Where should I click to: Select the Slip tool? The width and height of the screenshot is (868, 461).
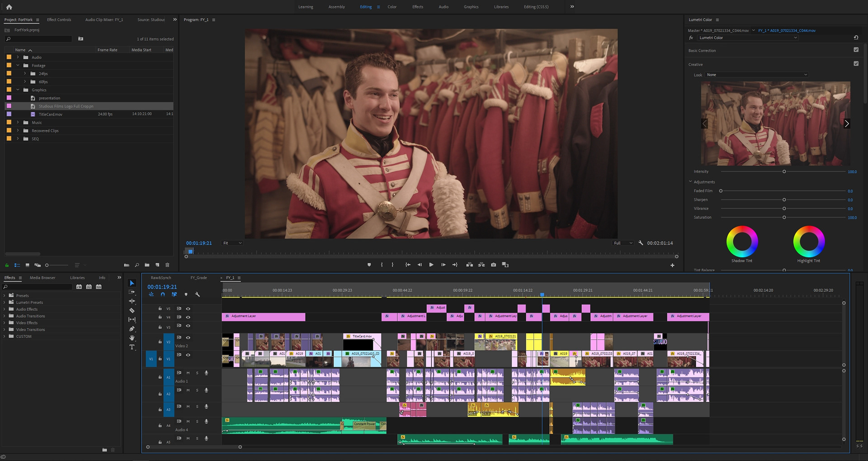tap(132, 319)
